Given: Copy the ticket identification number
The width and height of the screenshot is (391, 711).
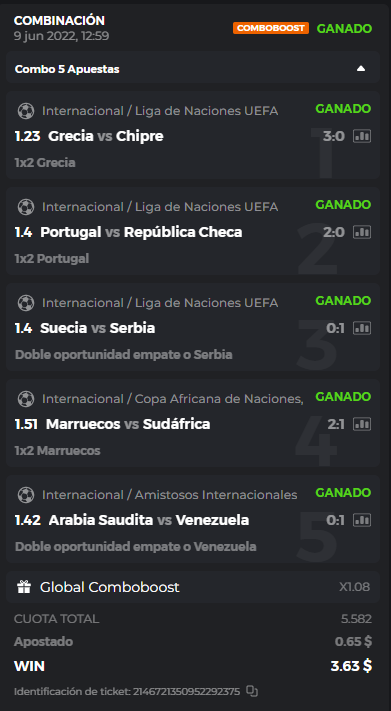Looking at the screenshot, I should tap(252, 692).
